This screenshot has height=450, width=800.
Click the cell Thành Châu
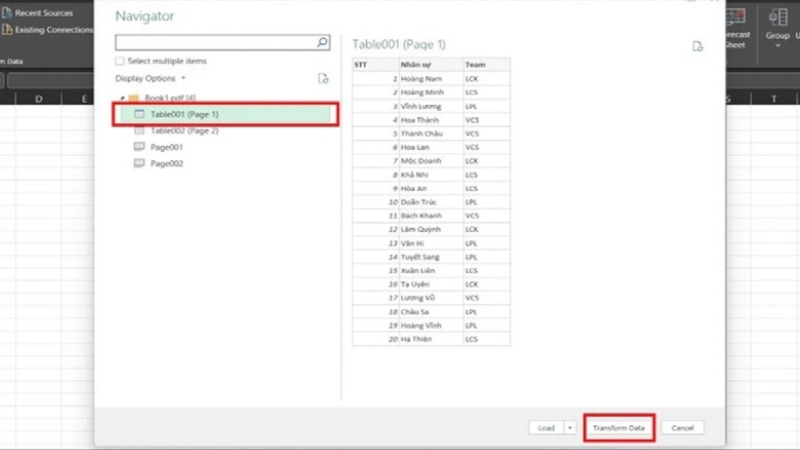[431, 134]
